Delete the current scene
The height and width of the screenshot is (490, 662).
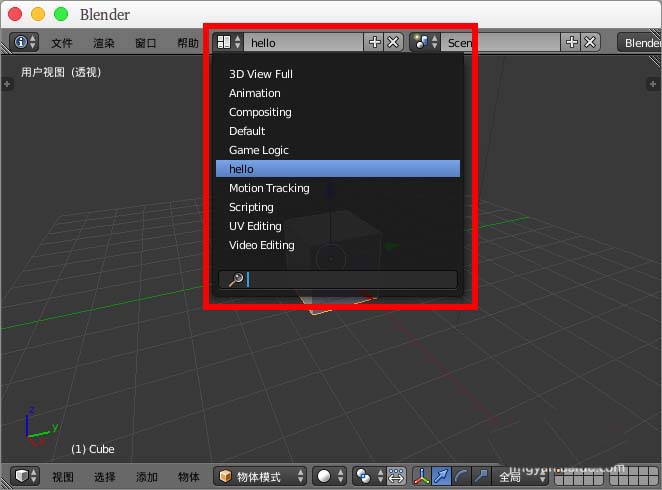(x=590, y=42)
